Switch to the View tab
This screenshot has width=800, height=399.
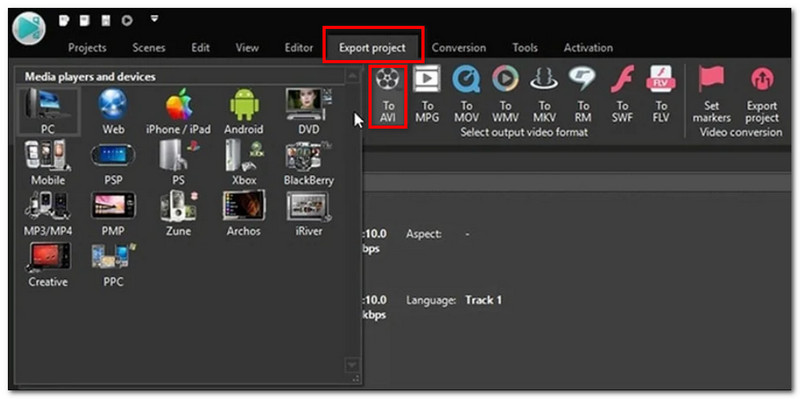pos(247,48)
